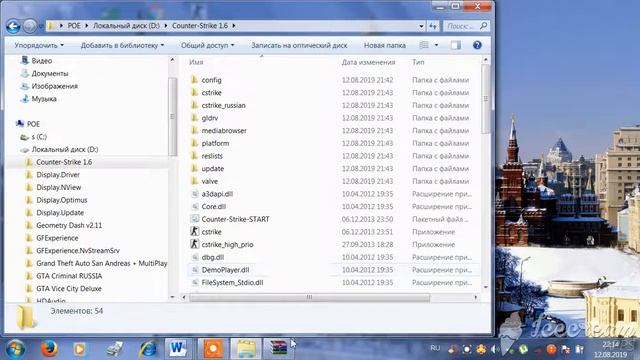This screenshot has width=640, height=360.
Task: Open the address bar history dropdown
Action: click(x=421, y=26)
